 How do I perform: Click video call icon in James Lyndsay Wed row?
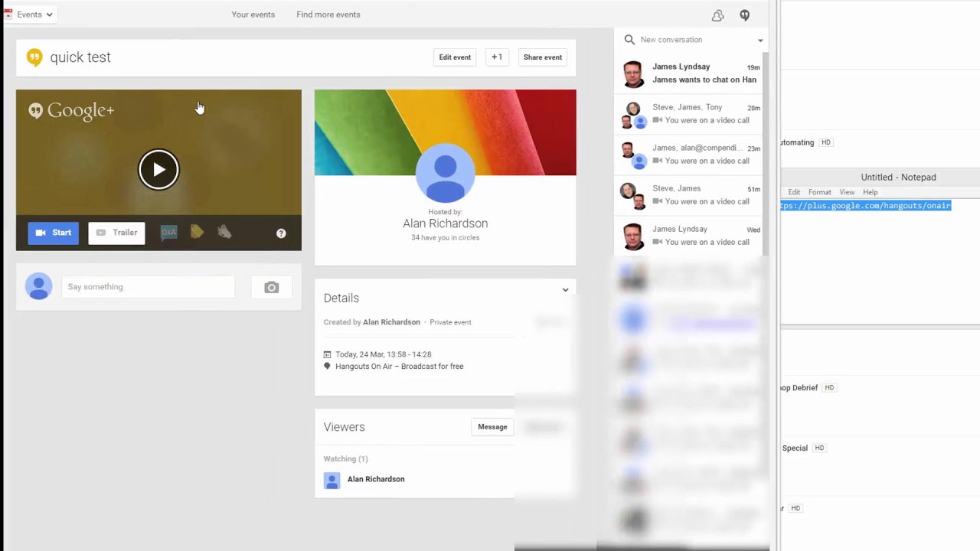pos(657,242)
